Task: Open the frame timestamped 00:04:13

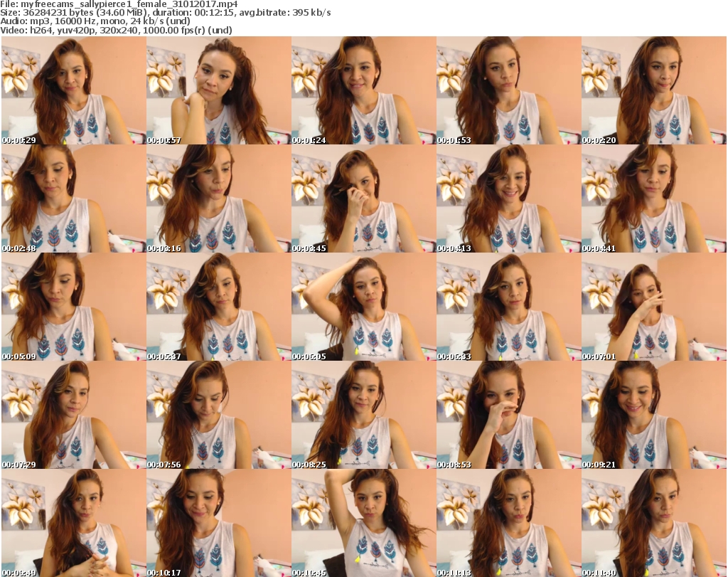Action: (508, 198)
